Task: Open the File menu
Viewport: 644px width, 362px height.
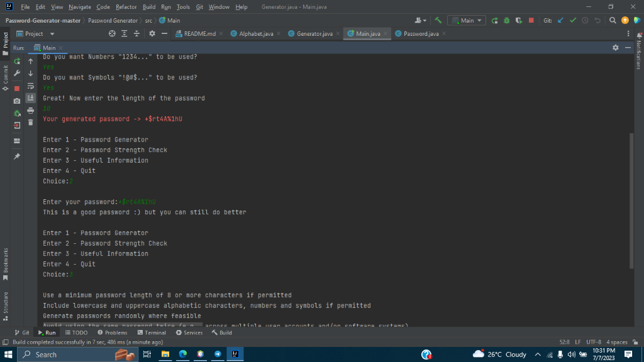Action: (25, 7)
